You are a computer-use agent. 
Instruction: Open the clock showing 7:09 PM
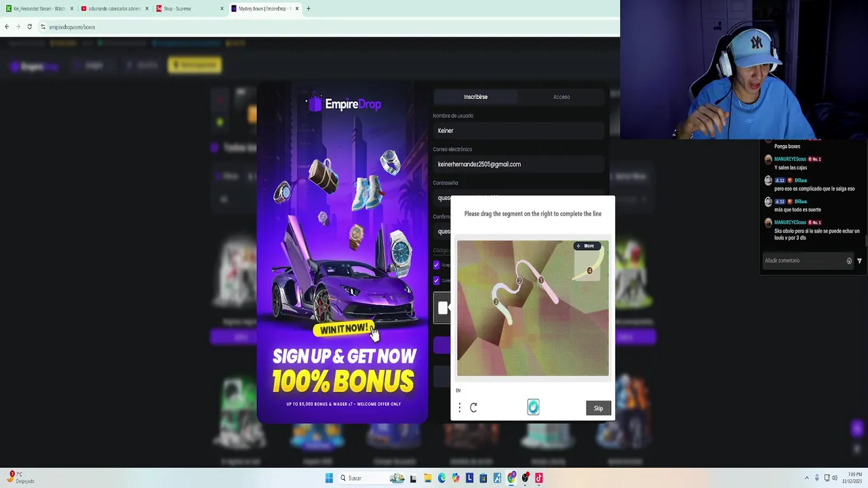pyautogui.click(x=852, y=478)
